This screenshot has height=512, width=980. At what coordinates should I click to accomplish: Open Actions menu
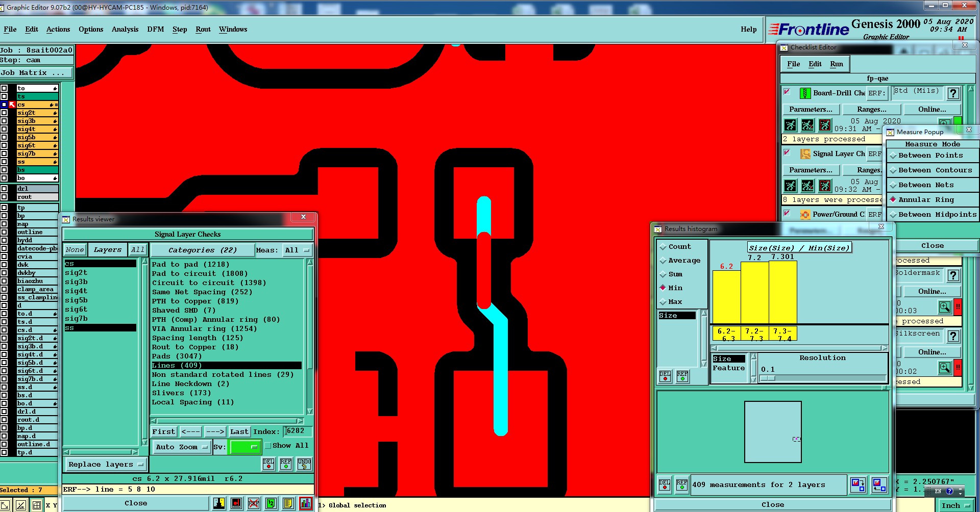58,30
